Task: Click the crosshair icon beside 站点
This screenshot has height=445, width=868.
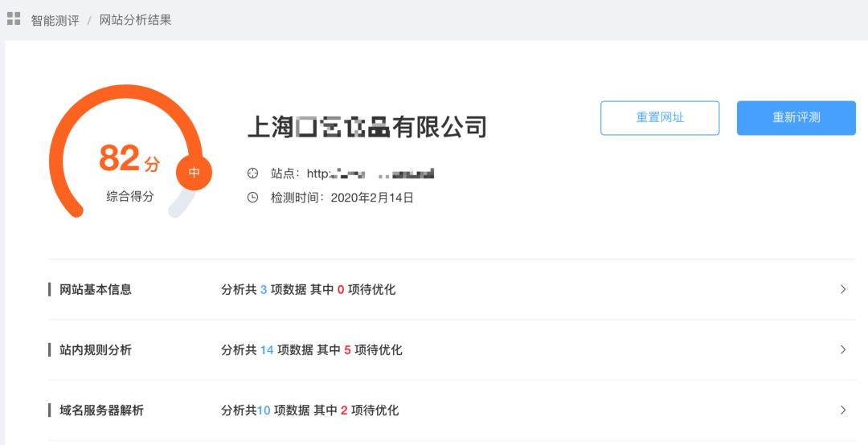Action: [x=252, y=174]
